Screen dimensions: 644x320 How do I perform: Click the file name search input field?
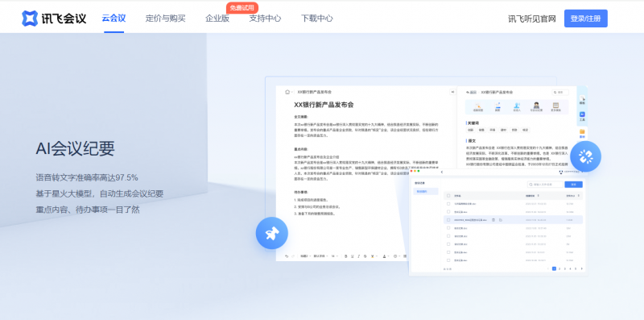[545, 185]
